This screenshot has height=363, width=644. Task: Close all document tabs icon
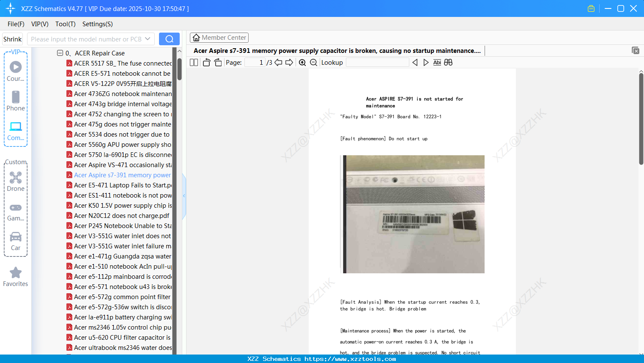(636, 50)
